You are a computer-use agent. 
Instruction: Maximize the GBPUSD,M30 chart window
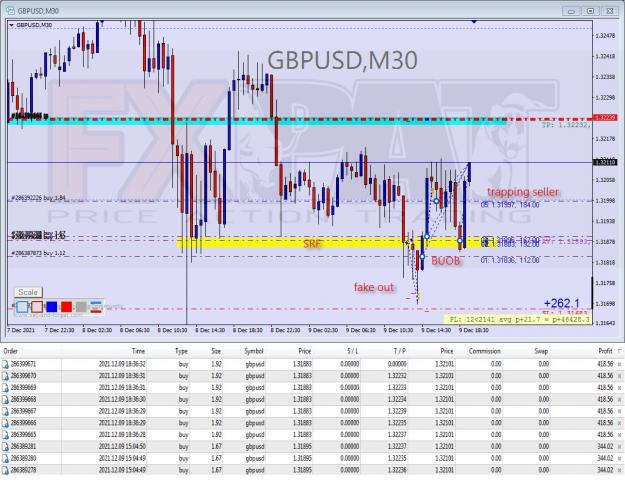(x=590, y=11)
